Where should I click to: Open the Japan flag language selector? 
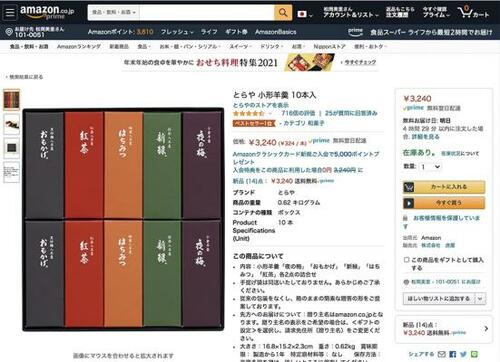(x=305, y=14)
